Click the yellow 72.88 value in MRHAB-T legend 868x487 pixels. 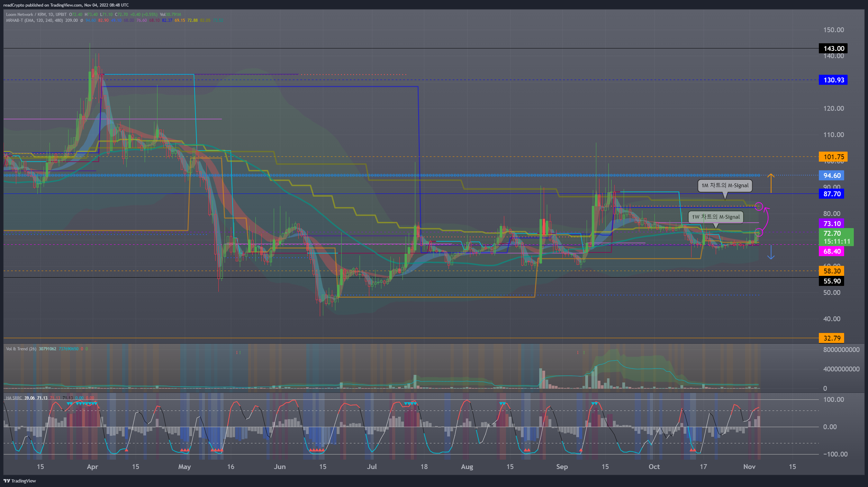click(x=192, y=20)
